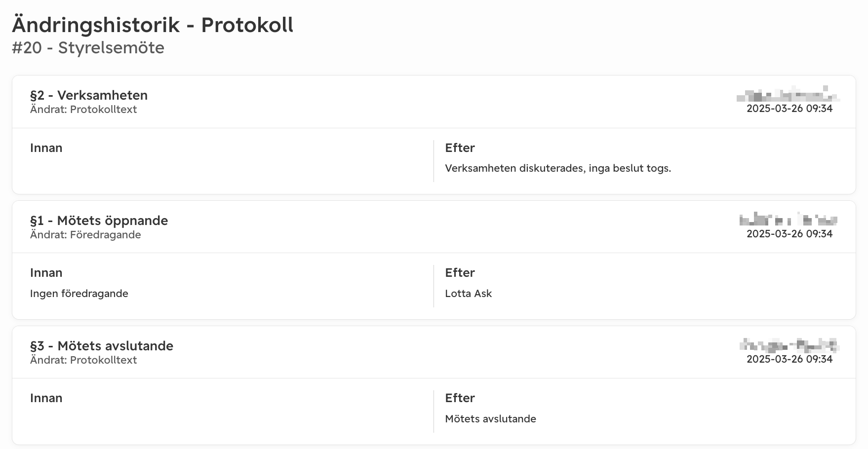Click Ändrat: Föredragande under §1
The height and width of the screenshot is (449, 868).
(x=85, y=235)
